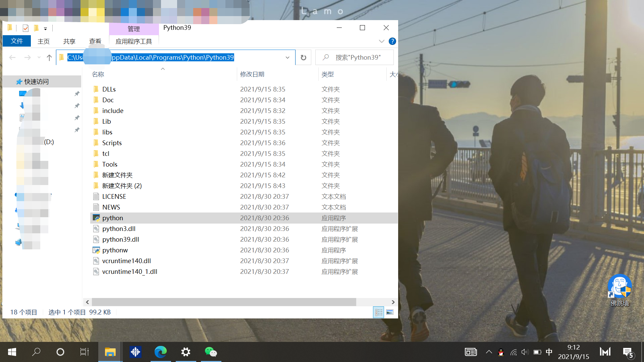Sort files by 修改日期 column header
Image resolution: width=644 pixels, height=362 pixels.
[x=252, y=74]
